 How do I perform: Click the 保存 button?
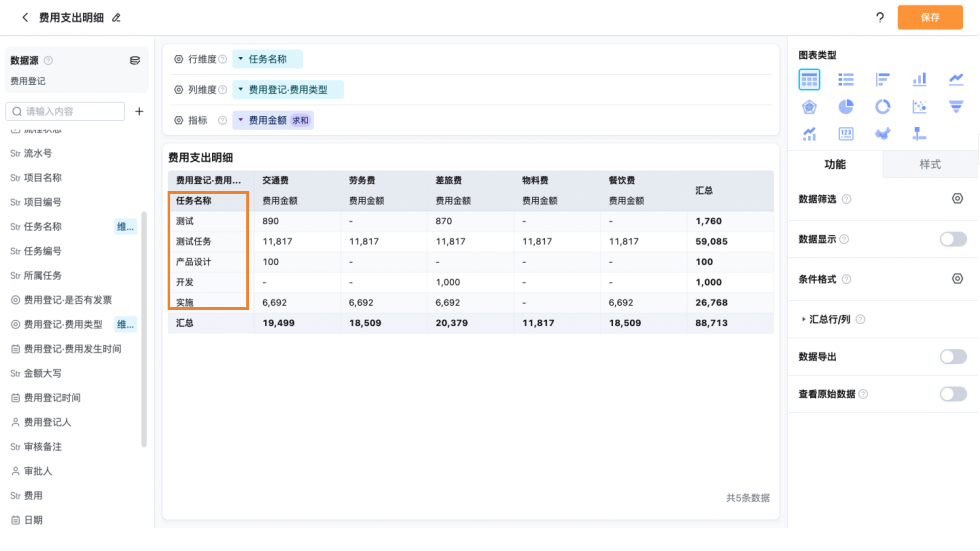(x=930, y=17)
